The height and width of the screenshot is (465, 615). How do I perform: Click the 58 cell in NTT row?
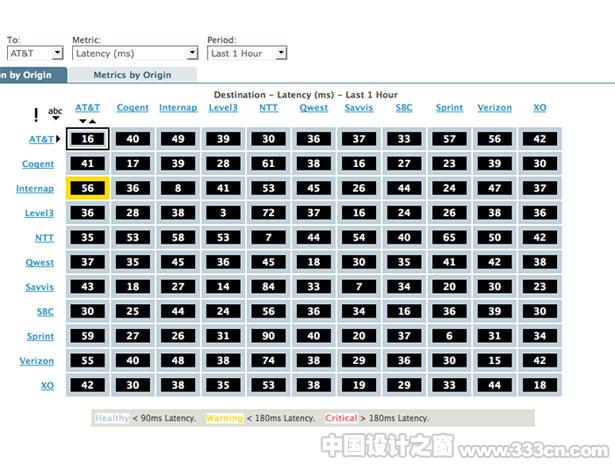[178, 238]
